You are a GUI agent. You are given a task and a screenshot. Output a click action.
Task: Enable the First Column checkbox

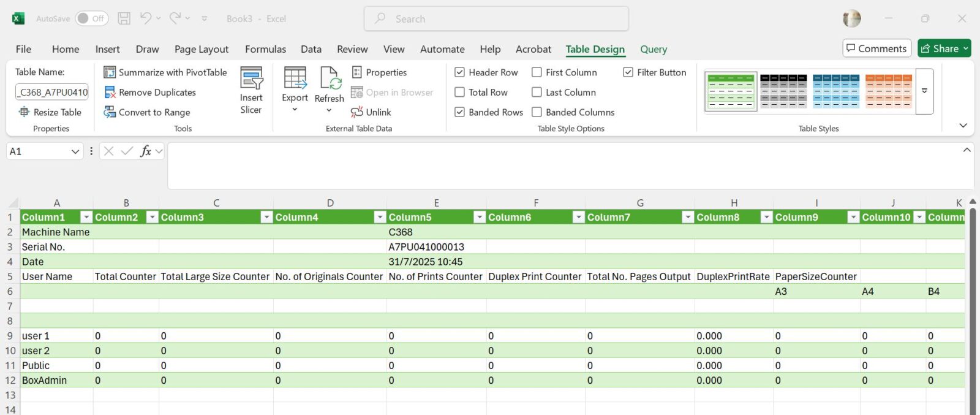(x=537, y=72)
